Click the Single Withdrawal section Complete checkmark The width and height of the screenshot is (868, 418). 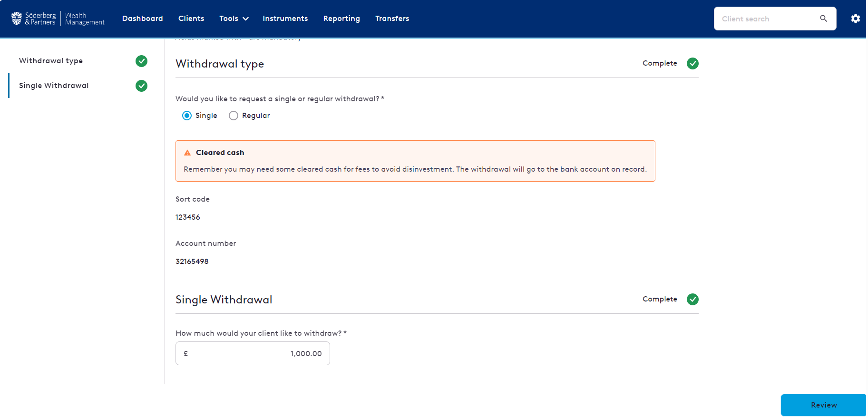coord(692,299)
